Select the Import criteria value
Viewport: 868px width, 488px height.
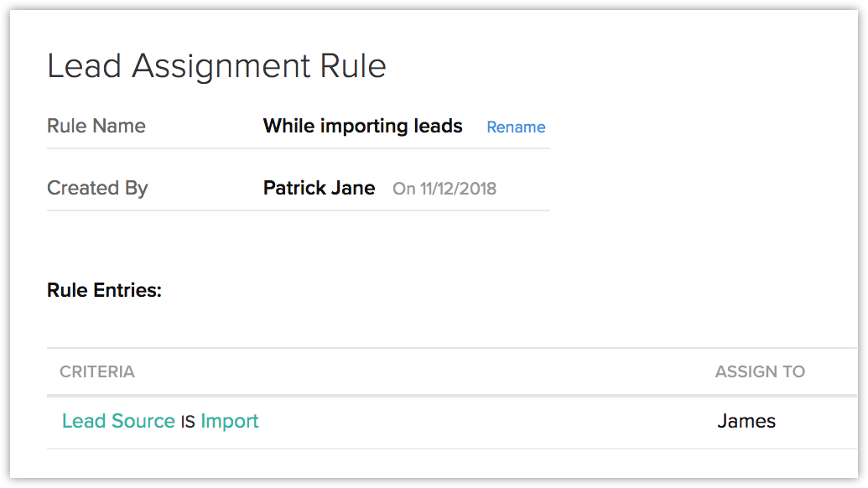(x=230, y=421)
